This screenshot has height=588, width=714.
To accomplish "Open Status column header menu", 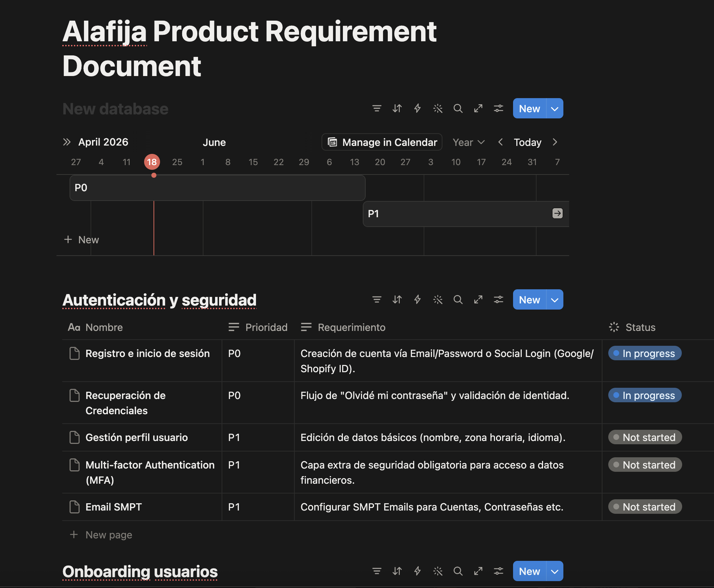I will [x=632, y=327].
